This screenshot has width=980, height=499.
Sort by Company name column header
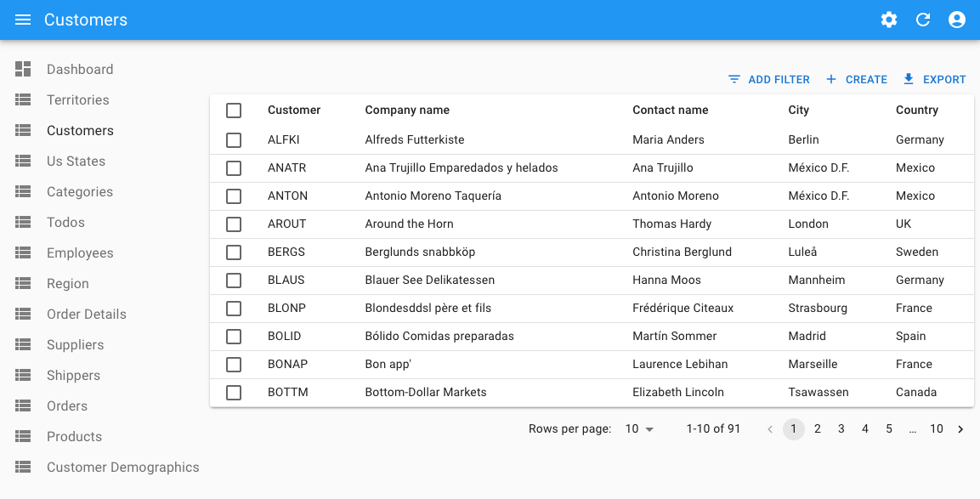[x=407, y=110]
